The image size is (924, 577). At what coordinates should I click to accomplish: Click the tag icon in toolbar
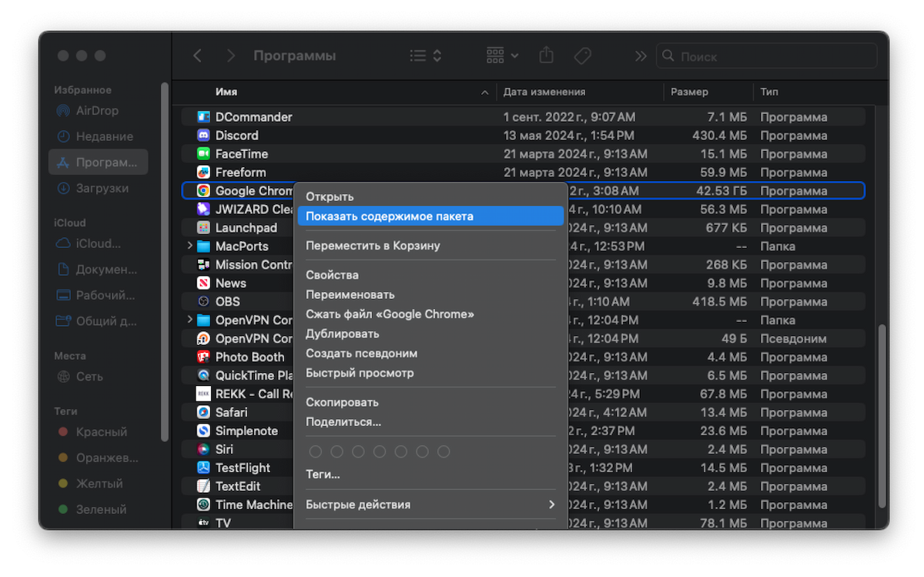[582, 56]
